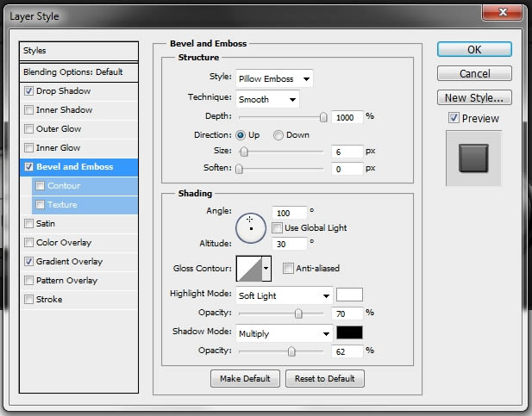
Task: Click Make Default button
Action: [x=245, y=378]
